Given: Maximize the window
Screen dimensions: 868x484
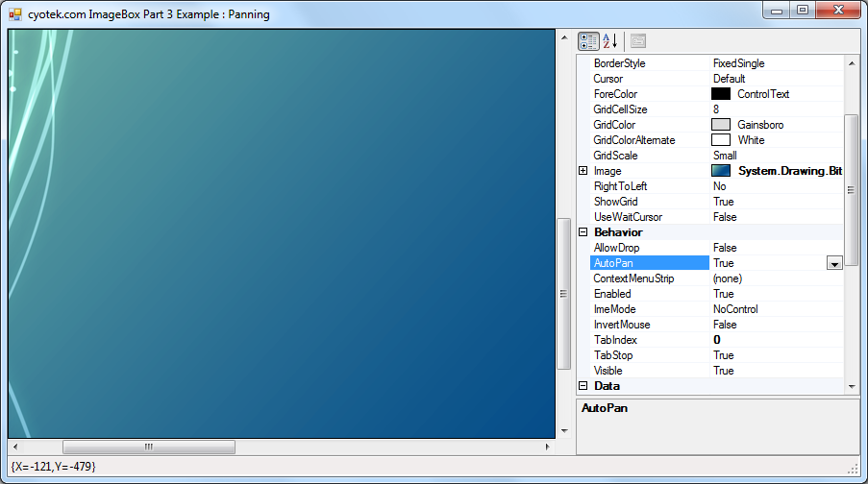Looking at the screenshot, I should coord(803,10).
